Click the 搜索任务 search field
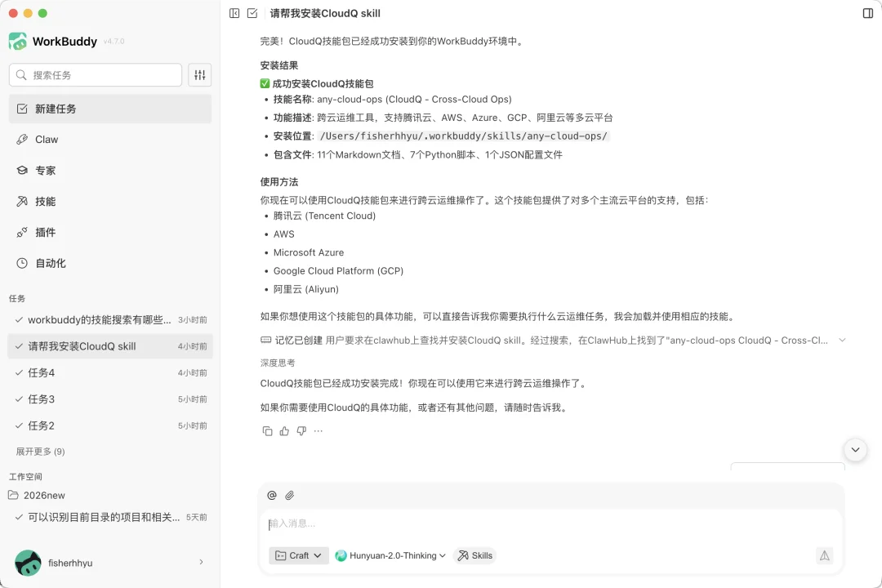Screen dimensions: 882x588 click(x=95, y=74)
